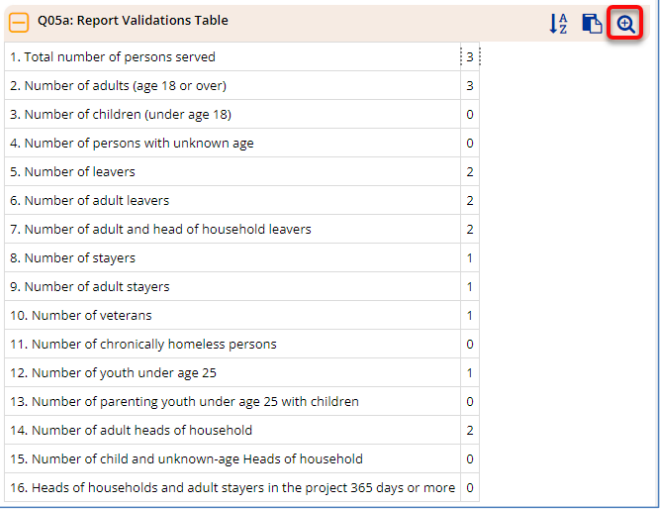Click the copy table icon
This screenshot has width=662, height=511.
[x=592, y=23]
